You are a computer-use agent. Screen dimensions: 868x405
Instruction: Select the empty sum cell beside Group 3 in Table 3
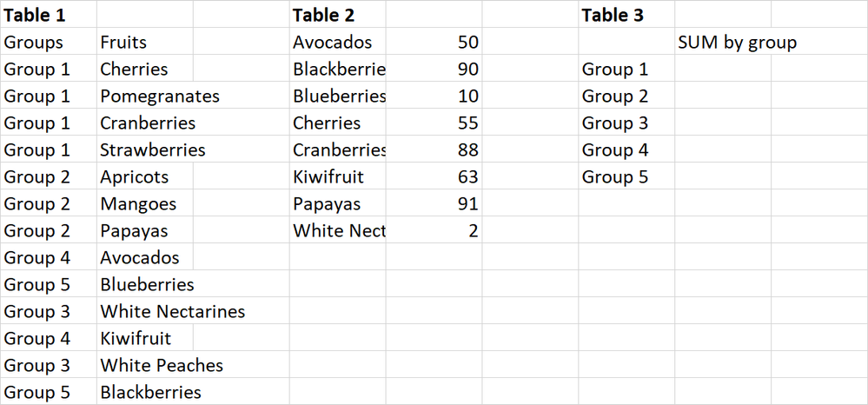[x=723, y=123]
